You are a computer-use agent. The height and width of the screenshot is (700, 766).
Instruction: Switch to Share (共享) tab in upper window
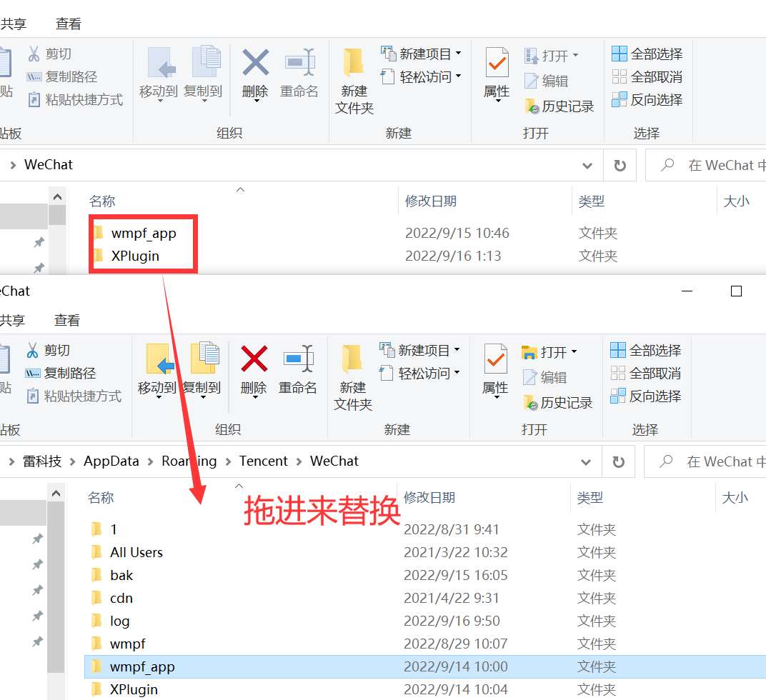13,24
